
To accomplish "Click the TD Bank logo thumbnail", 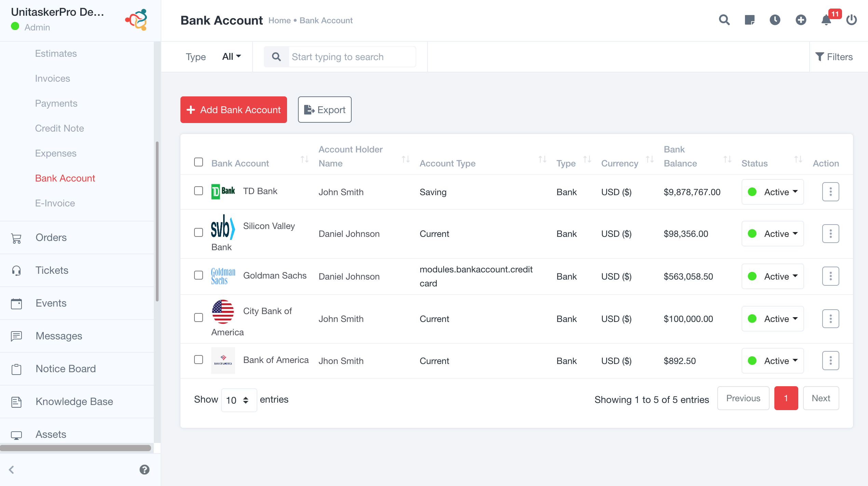I will coord(223,191).
